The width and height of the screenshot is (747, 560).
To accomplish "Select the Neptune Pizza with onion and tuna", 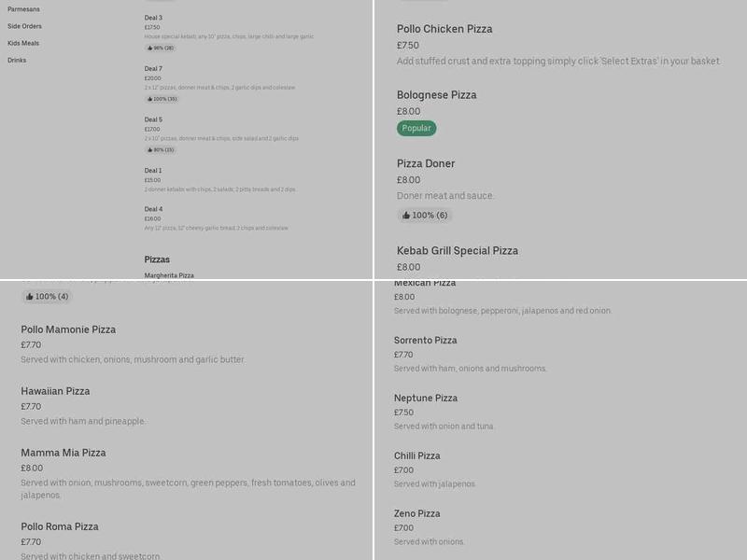I will [426, 398].
